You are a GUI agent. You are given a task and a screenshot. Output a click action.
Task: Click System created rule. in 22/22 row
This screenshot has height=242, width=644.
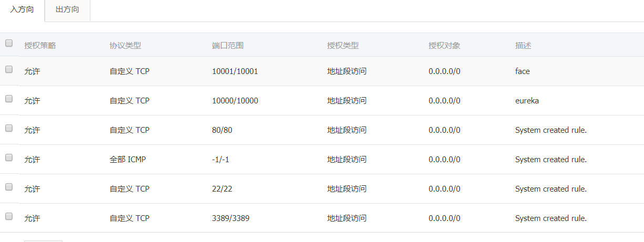click(551, 189)
